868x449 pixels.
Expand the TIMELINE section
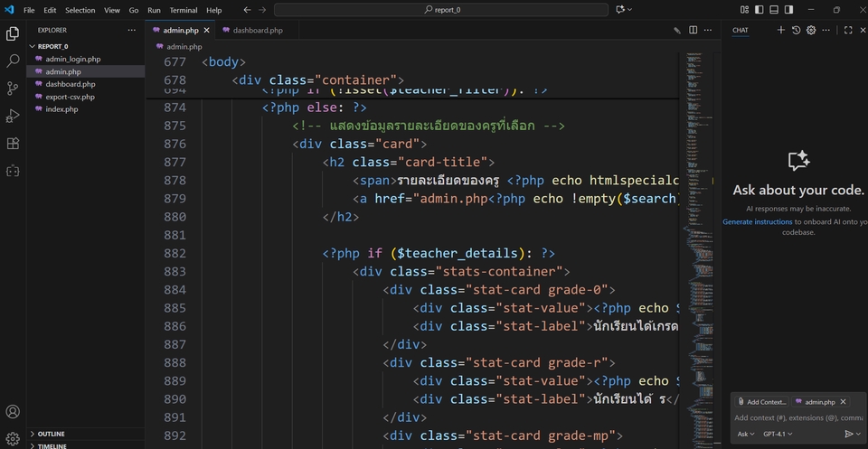pyautogui.click(x=86, y=445)
